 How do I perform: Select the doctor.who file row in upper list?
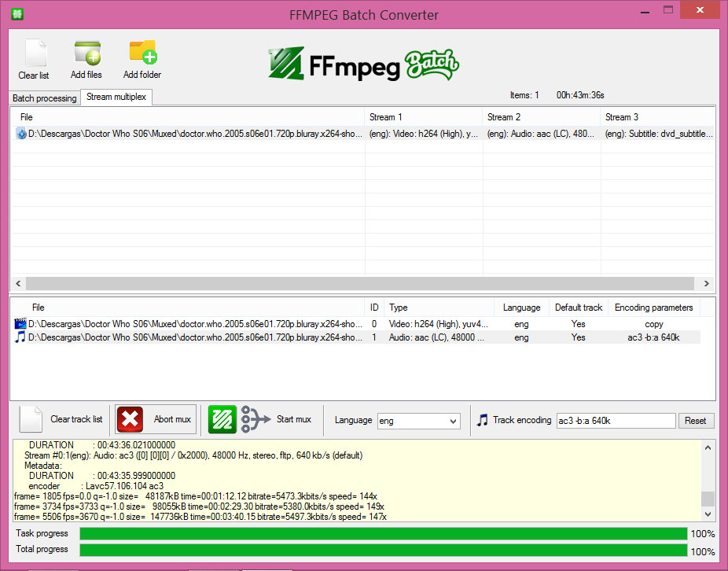pos(362,134)
